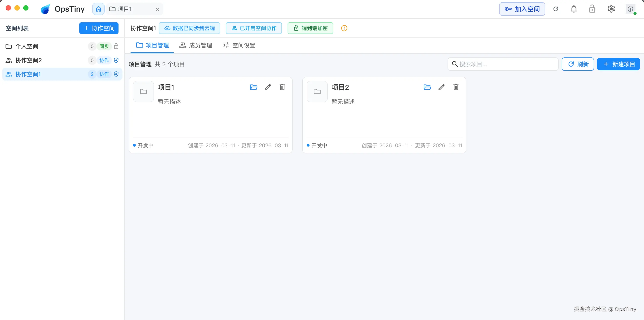644x320 pixels.
Task: Delete 项目1 with trash icon
Action: pyautogui.click(x=282, y=87)
